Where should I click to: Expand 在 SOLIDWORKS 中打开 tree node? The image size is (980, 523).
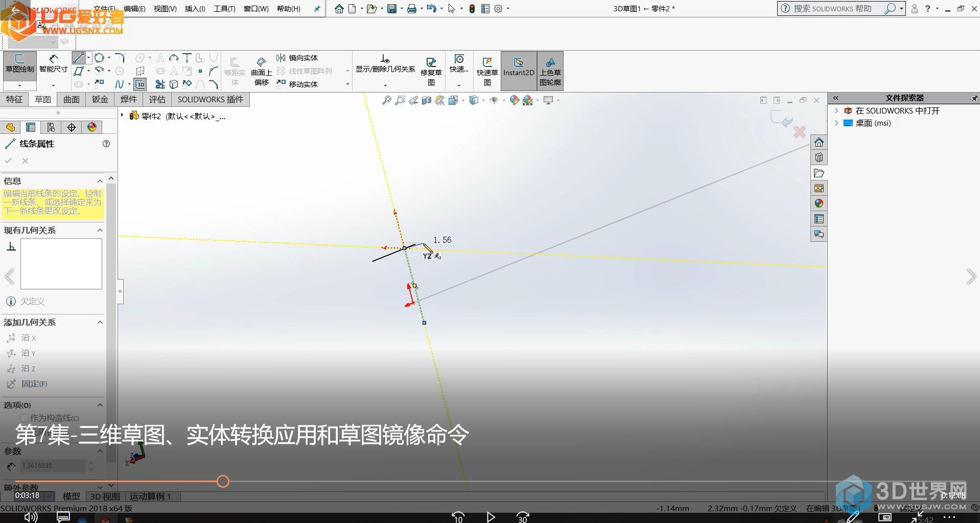click(x=836, y=110)
